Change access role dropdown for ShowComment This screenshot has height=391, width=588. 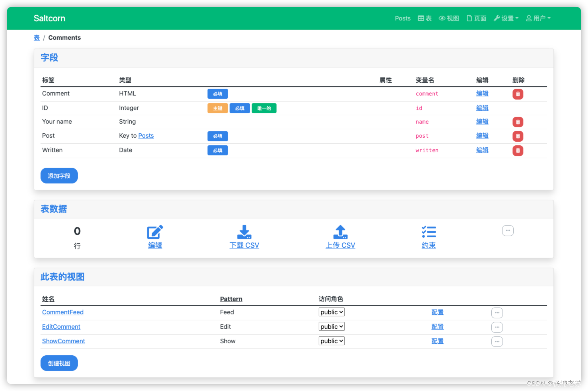[332, 341]
